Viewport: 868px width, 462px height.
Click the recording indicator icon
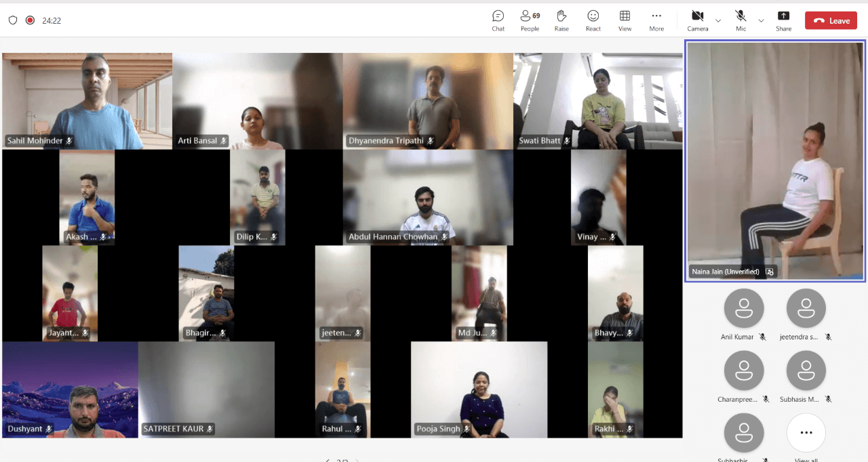30,20
